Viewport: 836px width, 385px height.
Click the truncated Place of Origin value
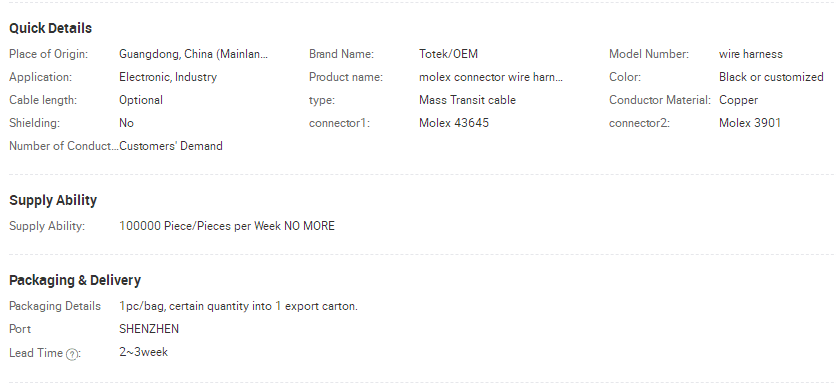point(194,54)
